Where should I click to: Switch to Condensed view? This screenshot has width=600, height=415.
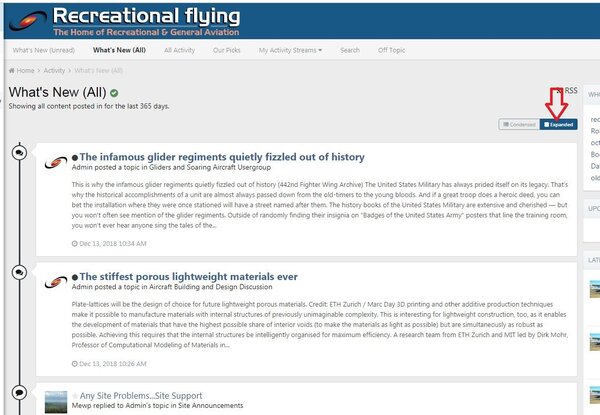coord(520,125)
